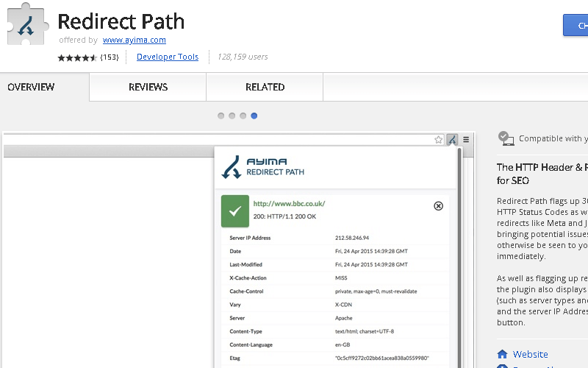Viewport: 588px width, 368px height.
Task: Click the Redirect Path title heading
Action: (x=121, y=21)
